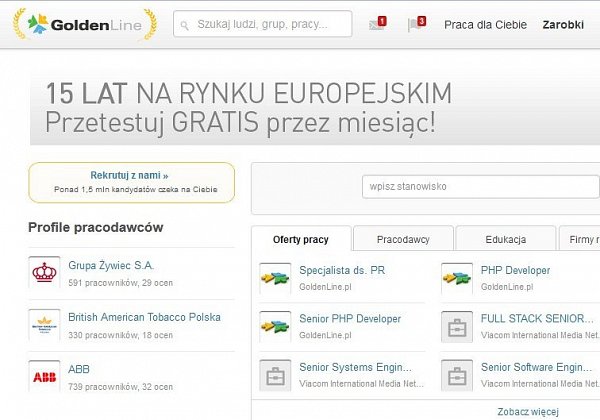Click the Grupa Żywiec crown logo

coord(44,272)
